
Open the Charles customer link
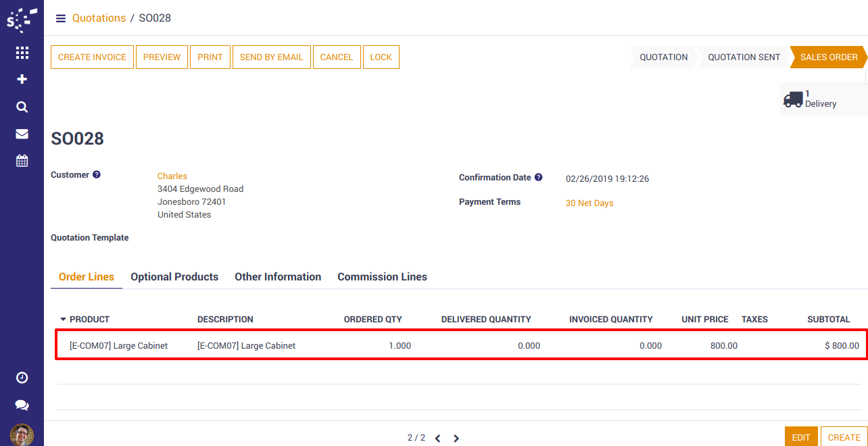[x=172, y=176]
